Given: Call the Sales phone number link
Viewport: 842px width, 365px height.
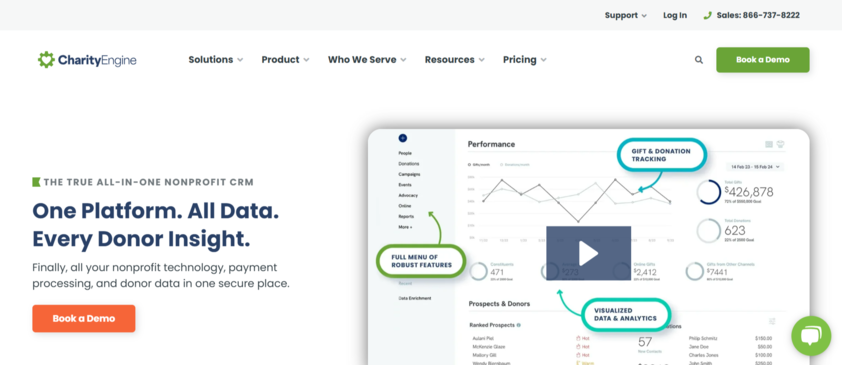Looking at the screenshot, I should 758,16.
